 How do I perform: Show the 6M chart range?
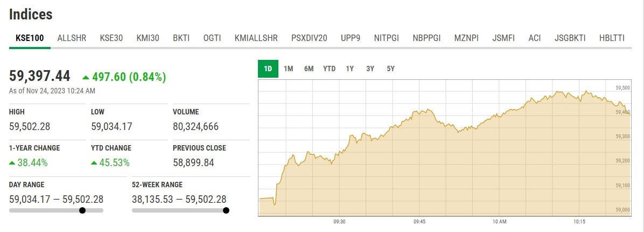[309, 69]
